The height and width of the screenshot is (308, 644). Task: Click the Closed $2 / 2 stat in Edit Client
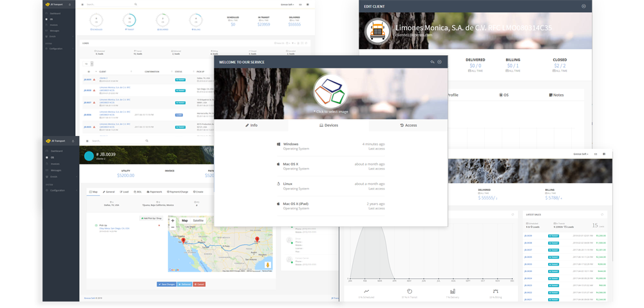[560, 65]
